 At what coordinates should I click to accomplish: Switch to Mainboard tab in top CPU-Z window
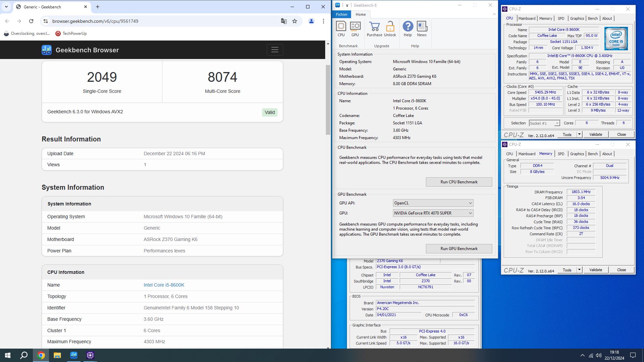pyautogui.click(x=527, y=18)
